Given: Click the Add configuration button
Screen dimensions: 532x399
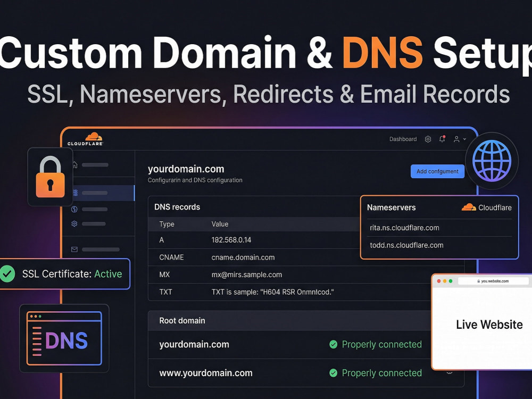Looking at the screenshot, I should pyautogui.click(x=437, y=171).
